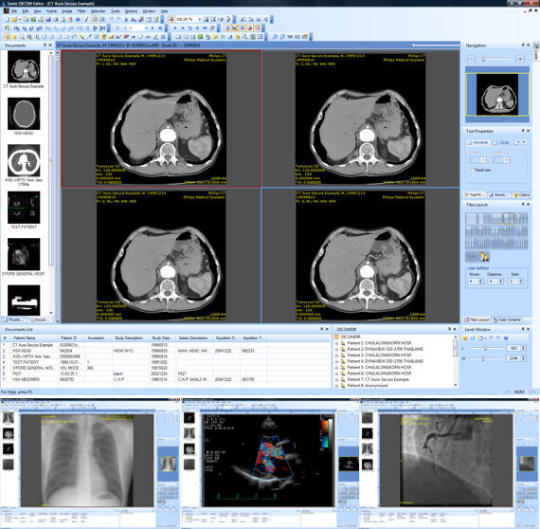The width and height of the screenshot is (540, 529).
Task: Open the Image menu
Action: tap(67, 11)
